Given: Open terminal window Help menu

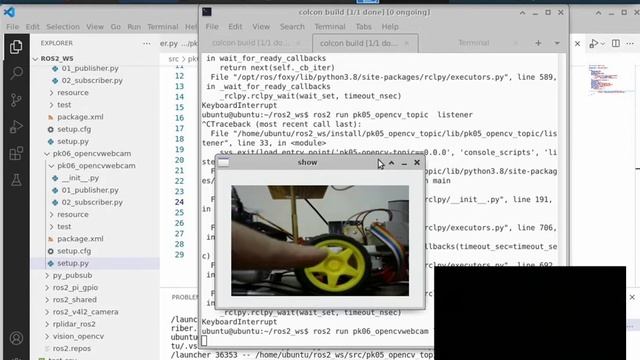Looking at the screenshot, I should [390, 27].
